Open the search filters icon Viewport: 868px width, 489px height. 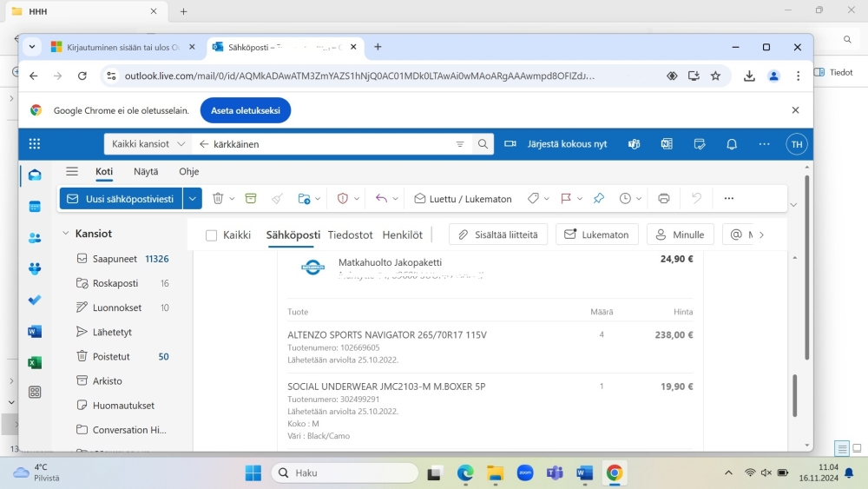(x=460, y=144)
